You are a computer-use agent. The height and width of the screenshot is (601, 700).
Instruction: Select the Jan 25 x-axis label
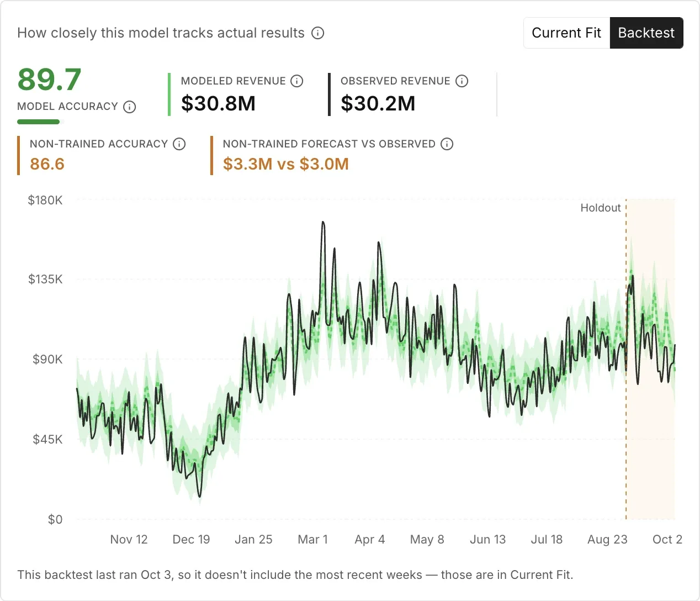(x=253, y=539)
